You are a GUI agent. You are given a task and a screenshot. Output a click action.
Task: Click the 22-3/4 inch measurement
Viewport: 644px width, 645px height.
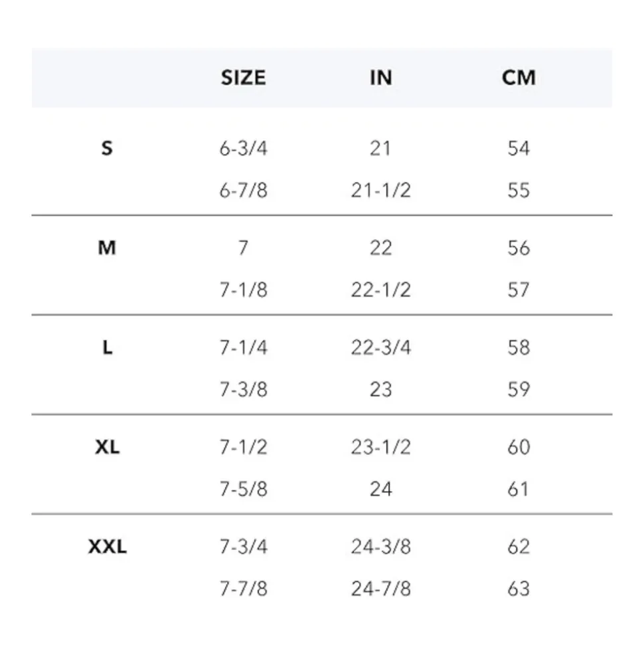pyautogui.click(x=381, y=347)
